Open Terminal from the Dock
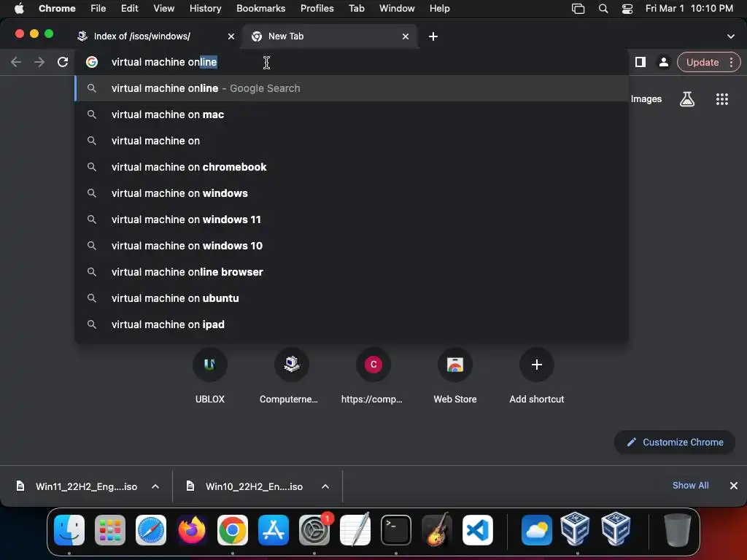 tap(396, 529)
